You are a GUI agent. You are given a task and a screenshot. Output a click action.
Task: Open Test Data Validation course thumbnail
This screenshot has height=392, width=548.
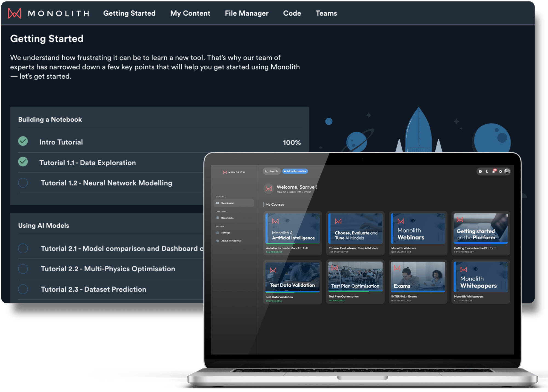tap(293, 277)
